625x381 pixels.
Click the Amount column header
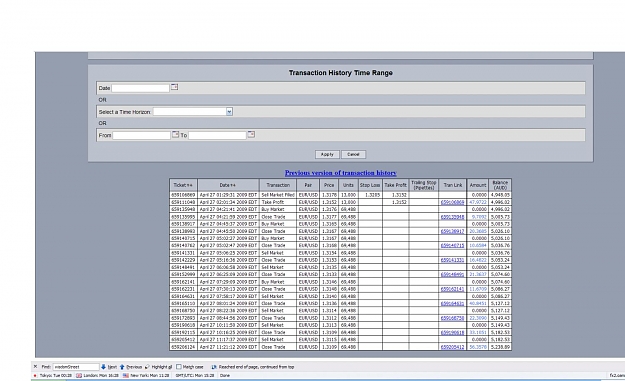tap(478, 185)
